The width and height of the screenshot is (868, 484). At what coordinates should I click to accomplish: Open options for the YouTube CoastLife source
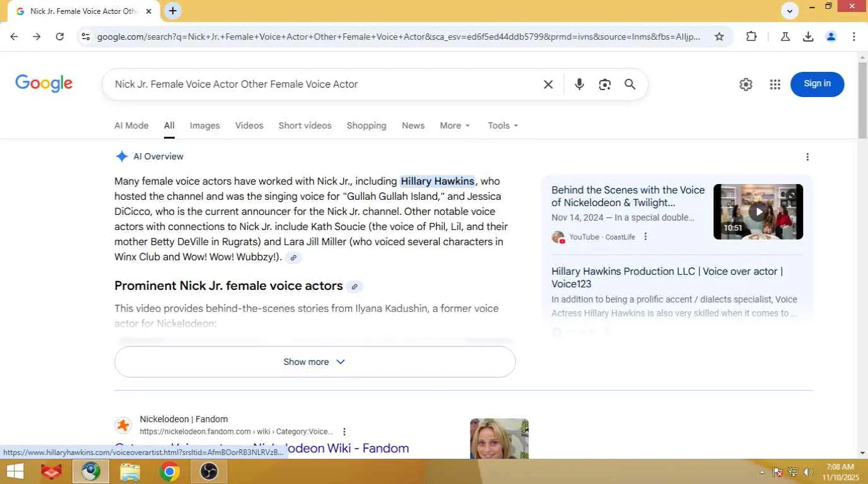tap(645, 237)
